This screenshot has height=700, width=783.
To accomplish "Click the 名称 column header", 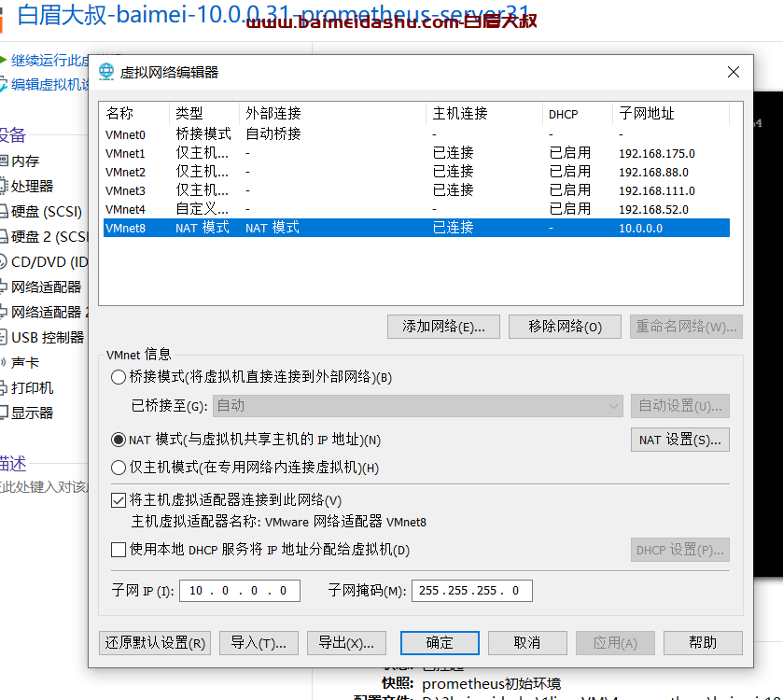I will coord(134,113).
